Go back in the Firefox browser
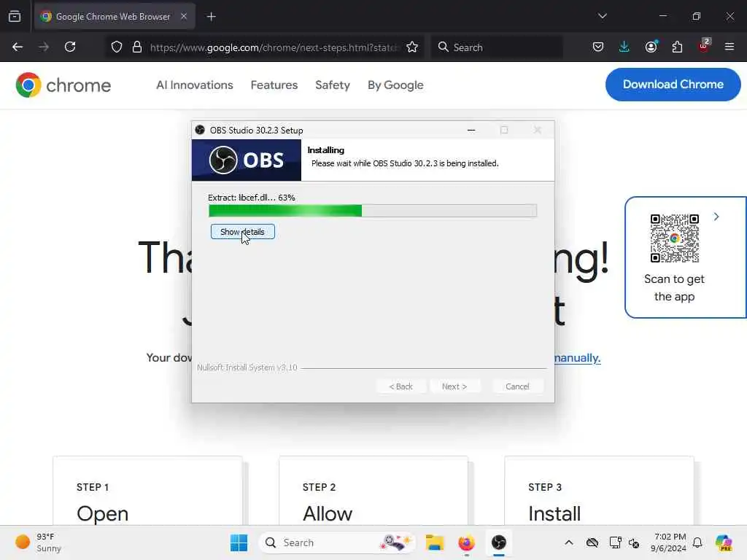 [x=18, y=47]
